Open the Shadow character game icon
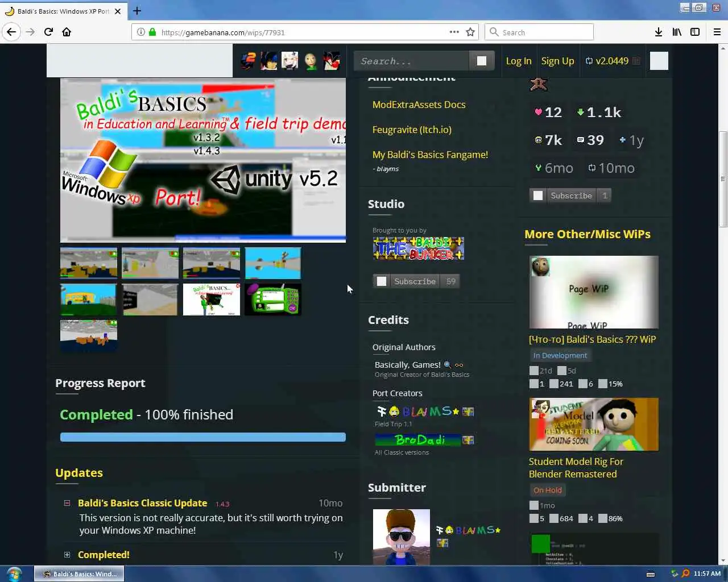 tap(332, 61)
